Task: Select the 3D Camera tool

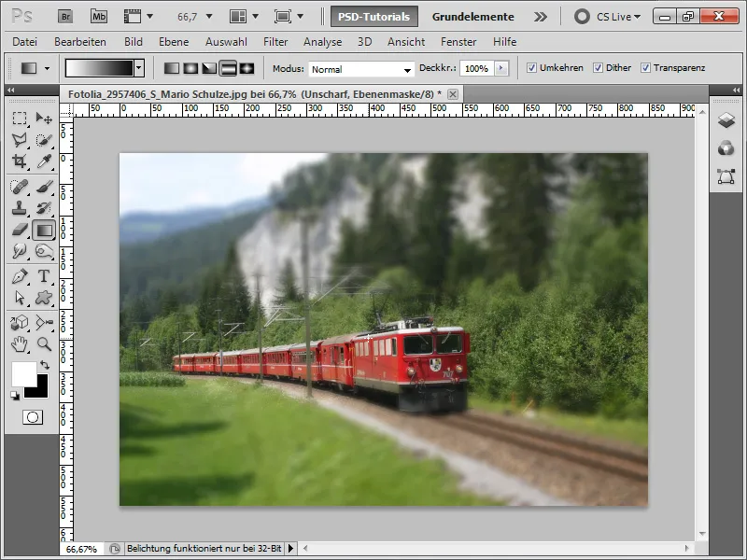Action: tap(44, 323)
